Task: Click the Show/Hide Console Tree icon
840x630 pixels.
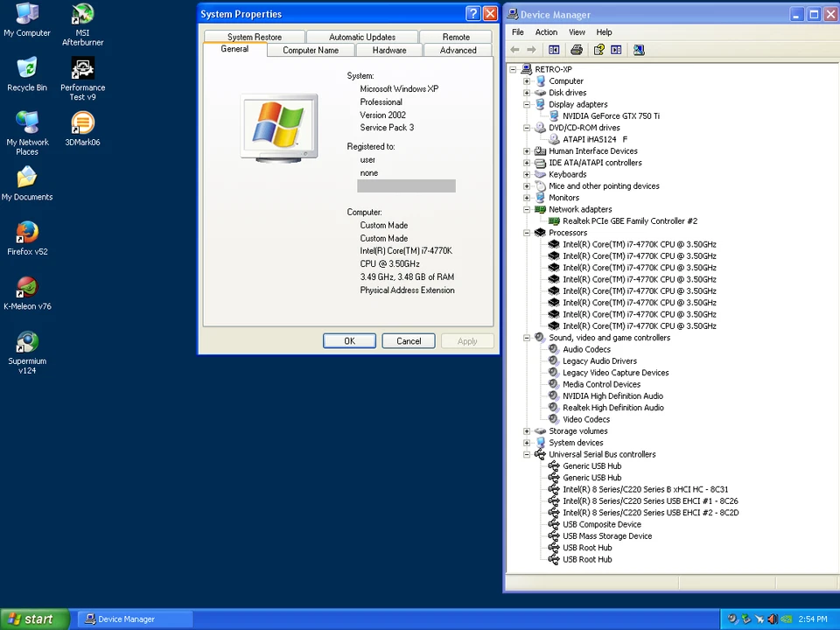Action: pyautogui.click(x=554, y=50)
